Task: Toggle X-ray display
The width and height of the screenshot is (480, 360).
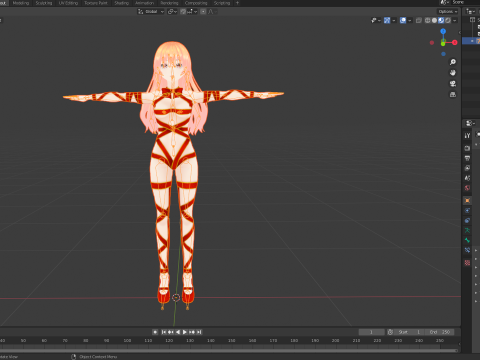Action: coord(419,21)
